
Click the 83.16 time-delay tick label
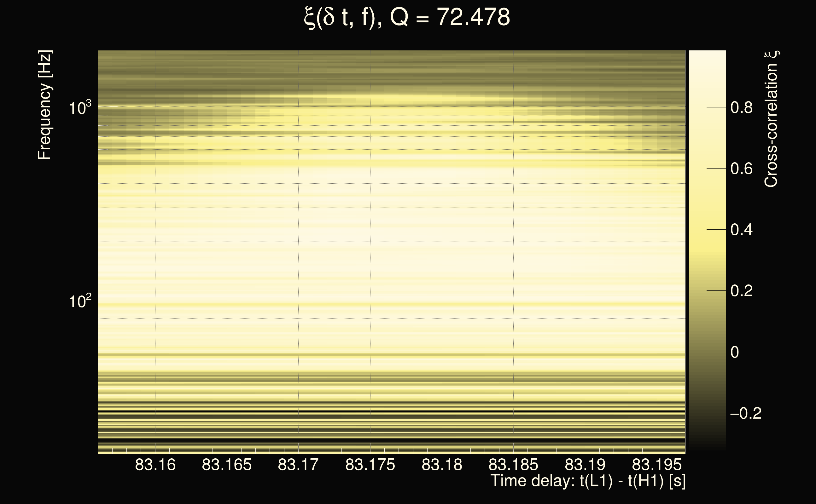pyautogui.click(x=155, y=465)
